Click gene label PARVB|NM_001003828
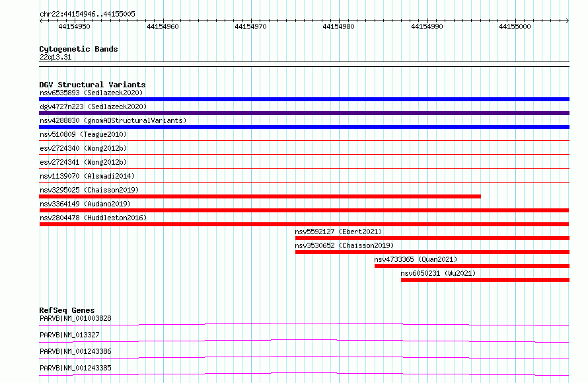The image size is (588, 383). click(75, 318)
